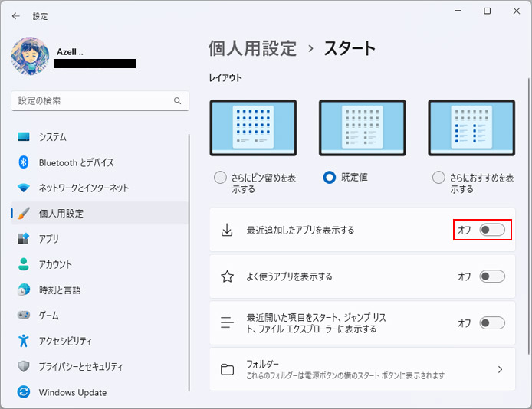Select さらにおすすめを表示する radio button
532x409 pixels.
[438, 178]
